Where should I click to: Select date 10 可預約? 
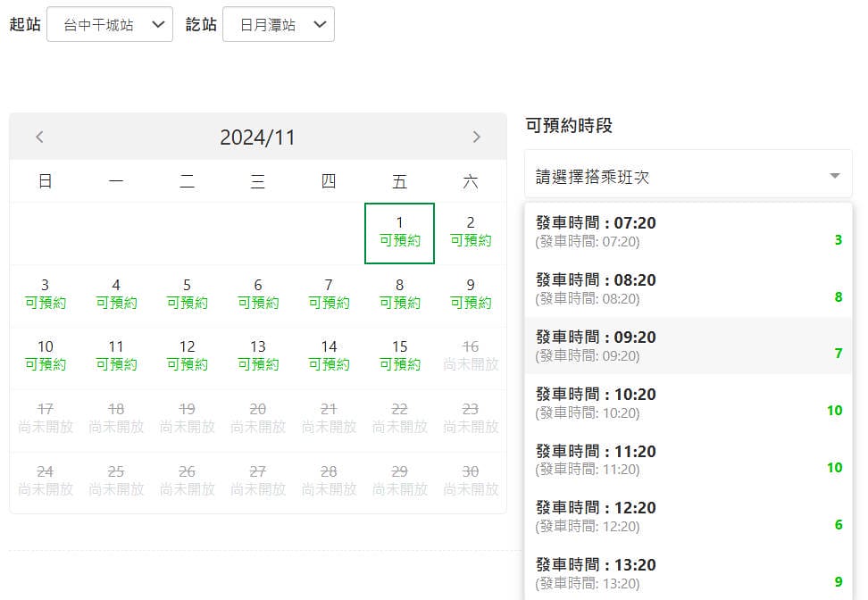tap(46, 357)
